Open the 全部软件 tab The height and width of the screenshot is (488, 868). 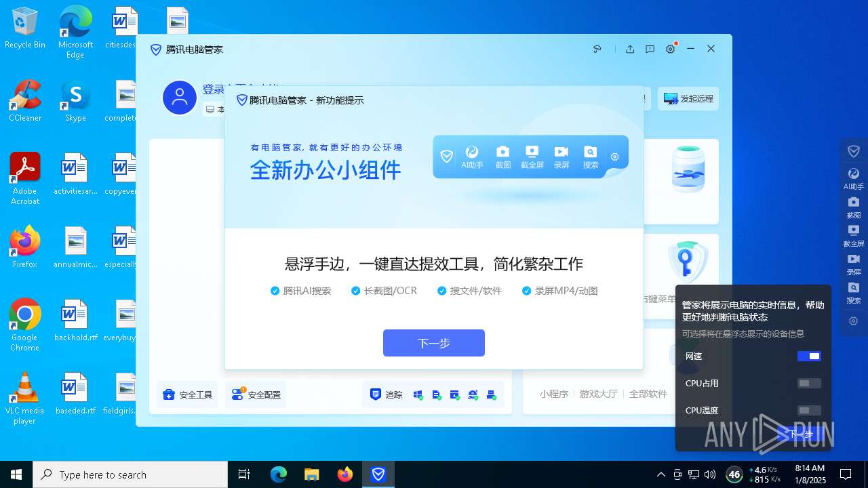(x=648, y=394)
